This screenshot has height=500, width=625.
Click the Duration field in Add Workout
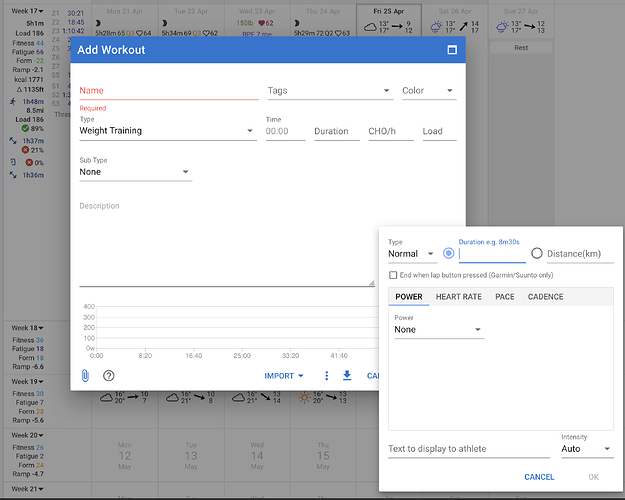(x=337, y=131)
